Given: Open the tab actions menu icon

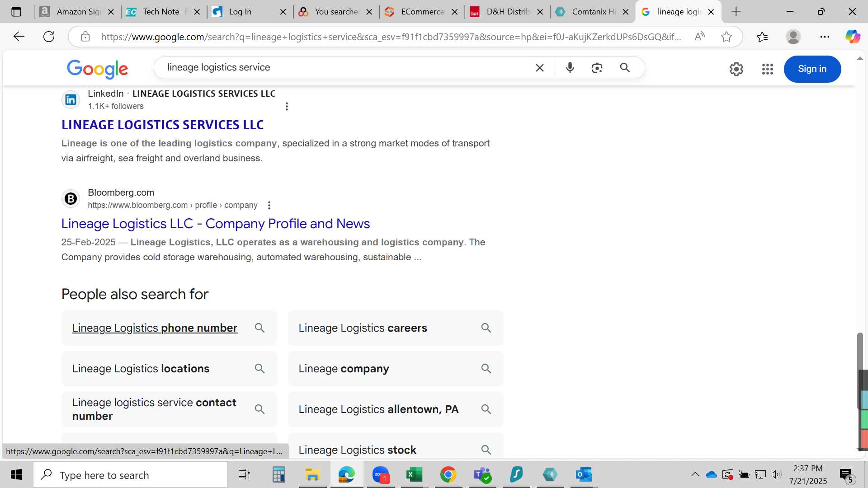Looking at the screenshot, I should click(16, 12).
